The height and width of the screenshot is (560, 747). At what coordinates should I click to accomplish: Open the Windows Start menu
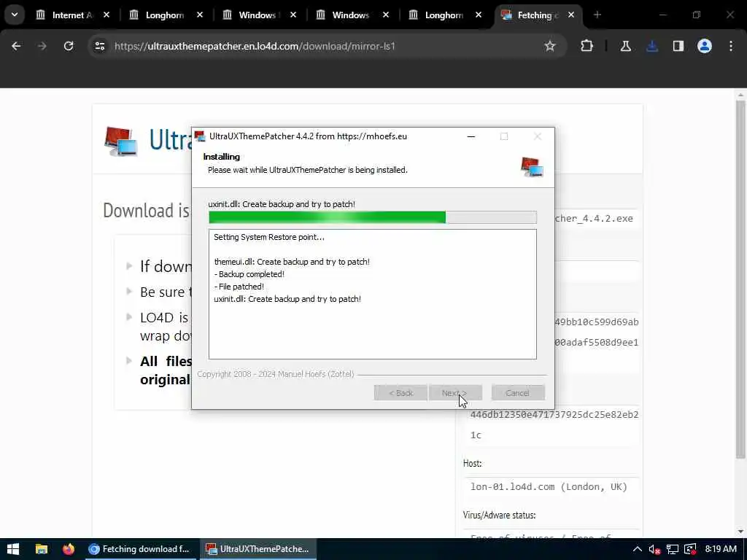pyautogui.click(x=13, y=549)
